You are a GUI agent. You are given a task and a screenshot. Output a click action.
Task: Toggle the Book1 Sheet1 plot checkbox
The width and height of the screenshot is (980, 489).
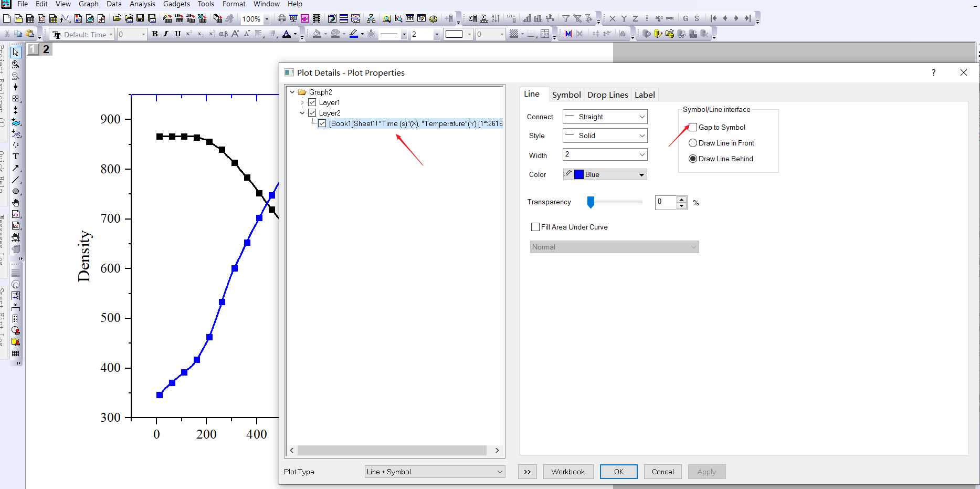[x=322, y=123]
